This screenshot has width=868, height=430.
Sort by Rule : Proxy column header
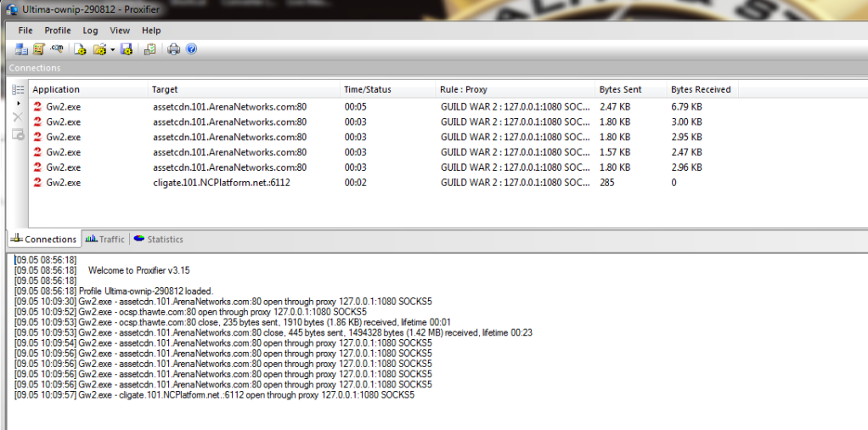(x=516, y=89)
